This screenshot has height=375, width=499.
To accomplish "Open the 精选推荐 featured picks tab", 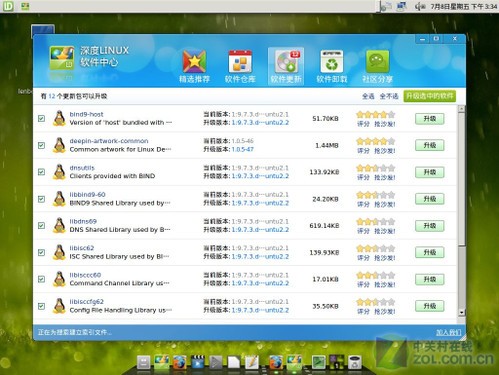I will coord(194,67).
